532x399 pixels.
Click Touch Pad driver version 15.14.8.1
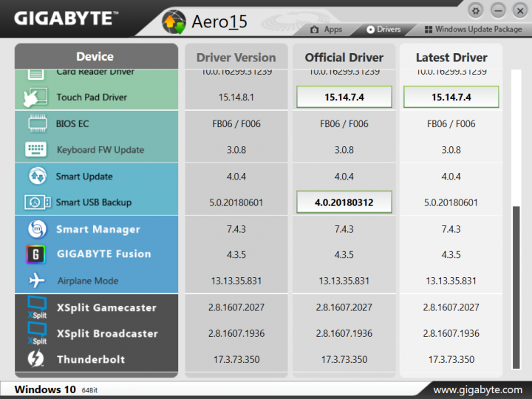(236, 98)
